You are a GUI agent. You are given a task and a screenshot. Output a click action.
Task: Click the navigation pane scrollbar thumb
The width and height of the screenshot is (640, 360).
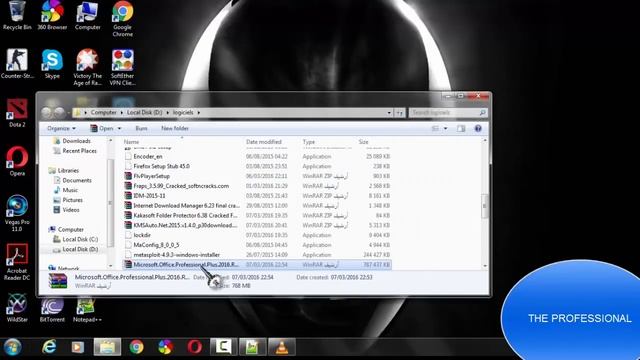(x=110, y=202)
